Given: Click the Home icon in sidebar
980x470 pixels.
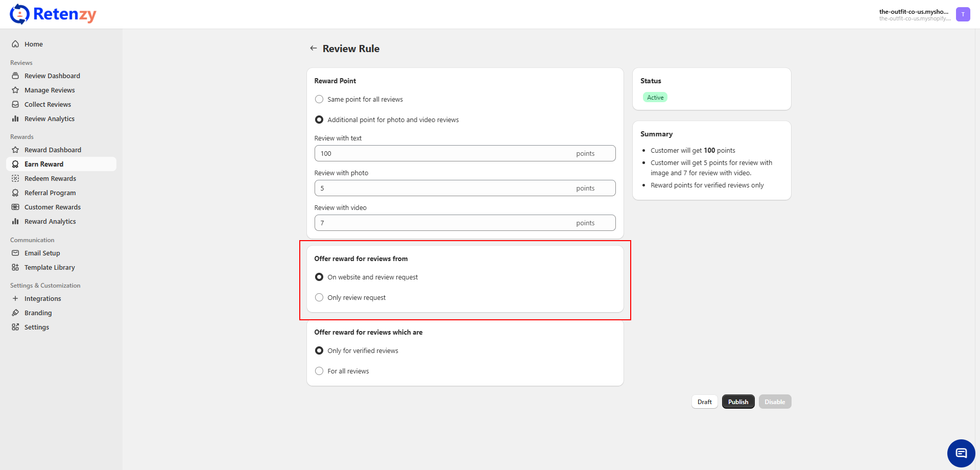Looking at the screenshot, I should [15, 44].
